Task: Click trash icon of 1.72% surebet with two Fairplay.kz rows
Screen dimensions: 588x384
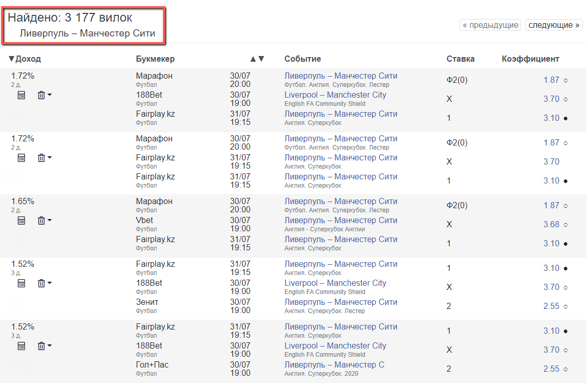Action: (x=42, y=158)
